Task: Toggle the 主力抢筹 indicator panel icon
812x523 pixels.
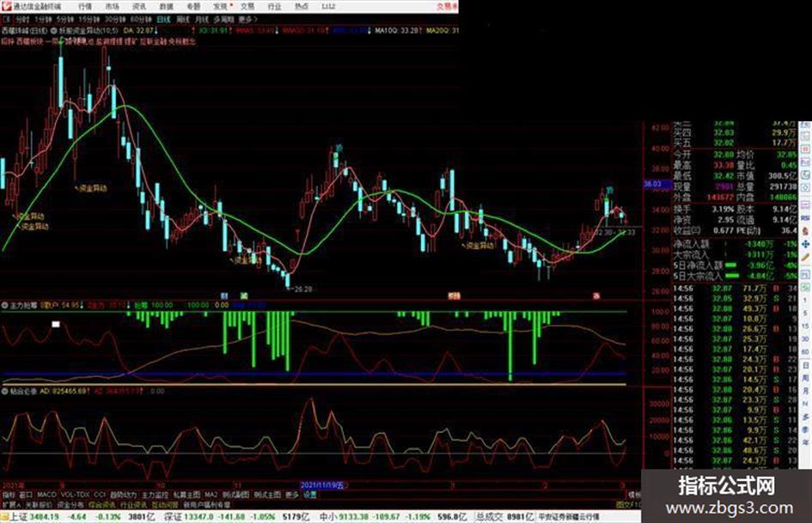Action: point(4,306)
